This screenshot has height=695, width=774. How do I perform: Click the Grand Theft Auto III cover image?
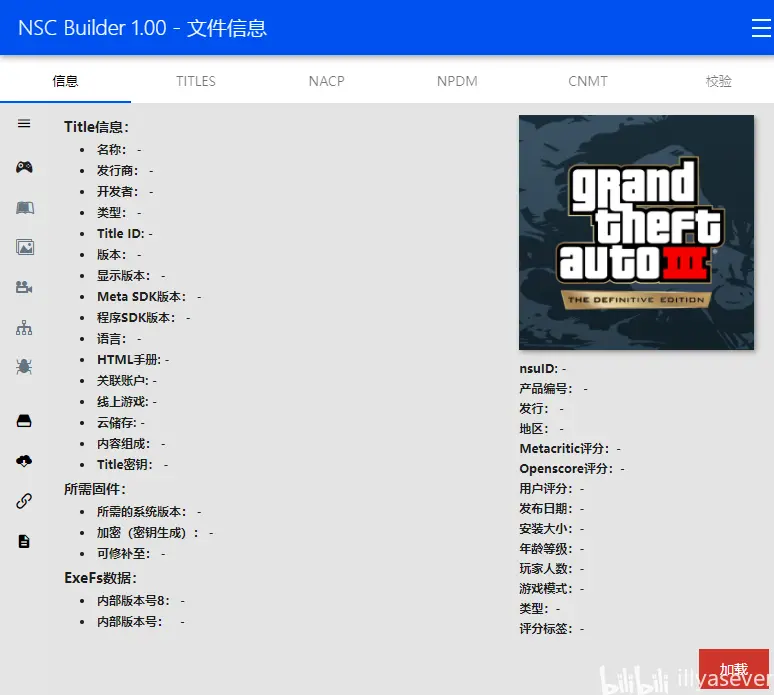point(636,232)
